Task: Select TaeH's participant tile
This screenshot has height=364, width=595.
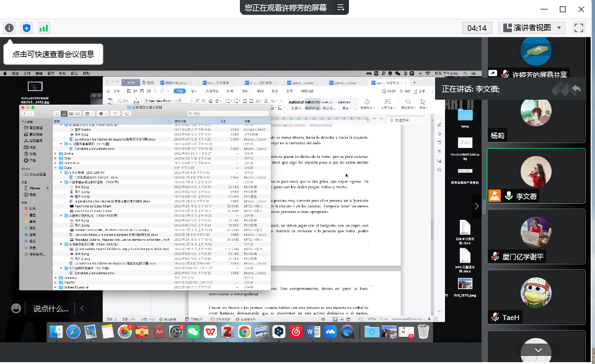Action: tap(536, 297)
